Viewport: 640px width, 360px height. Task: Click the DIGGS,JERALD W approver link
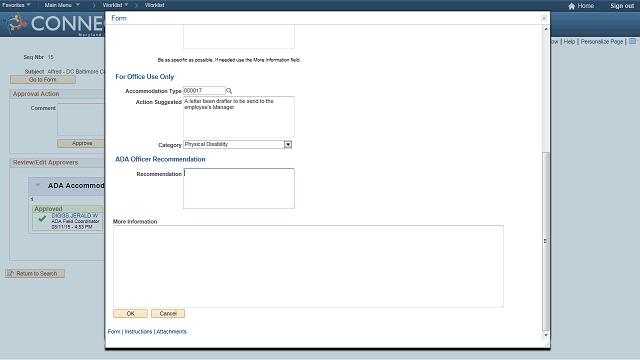coord(75,216)
